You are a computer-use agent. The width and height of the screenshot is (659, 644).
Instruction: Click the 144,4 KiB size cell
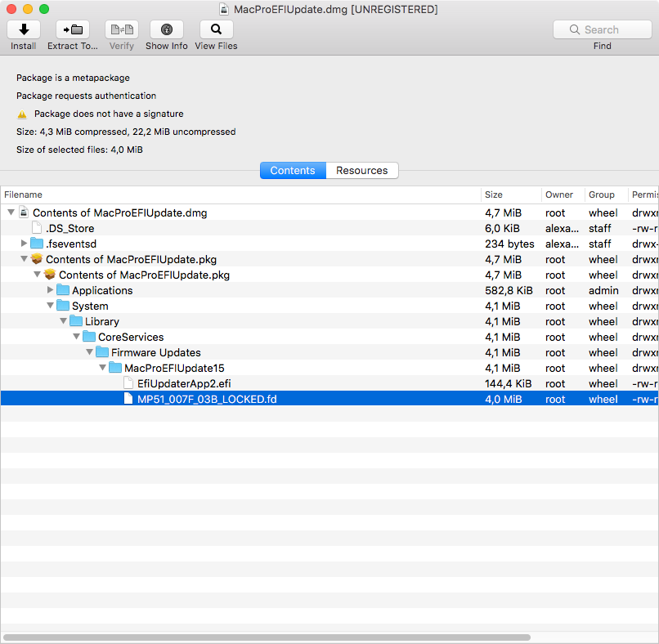click(508, 384)
